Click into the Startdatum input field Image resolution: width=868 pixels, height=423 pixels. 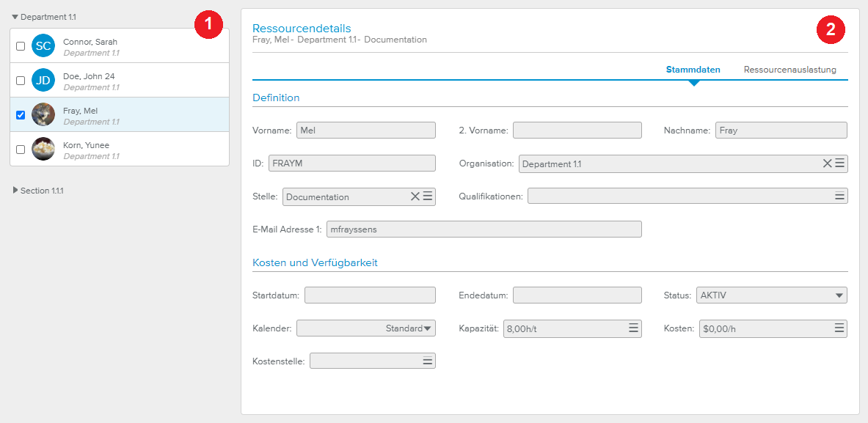[370, 295]
